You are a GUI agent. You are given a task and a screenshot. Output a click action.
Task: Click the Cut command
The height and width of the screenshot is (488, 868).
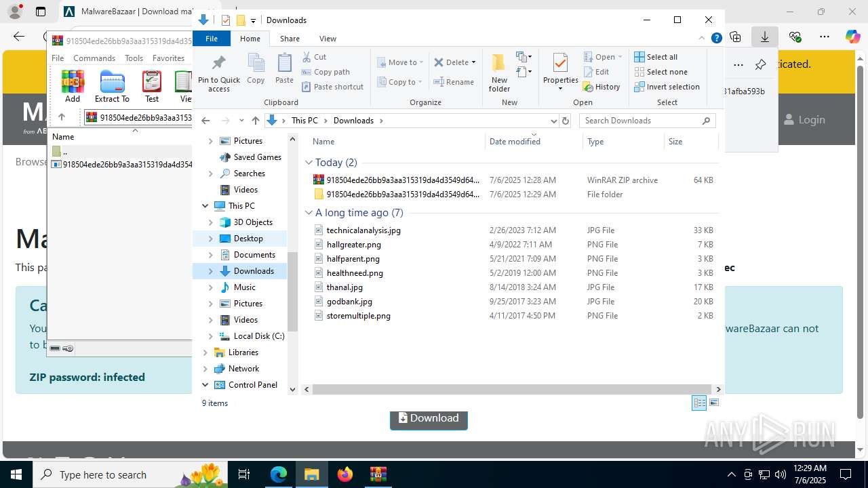314,57
